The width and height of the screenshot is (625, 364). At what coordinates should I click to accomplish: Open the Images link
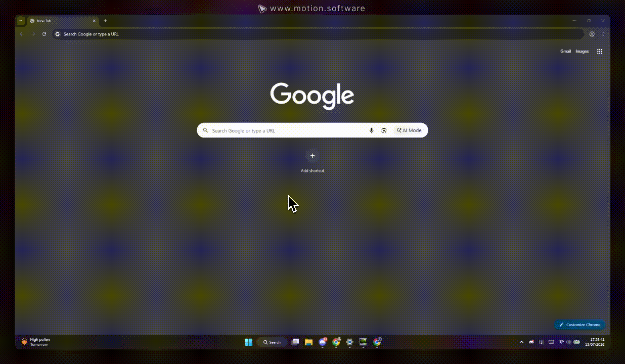(x=582, y=51)
